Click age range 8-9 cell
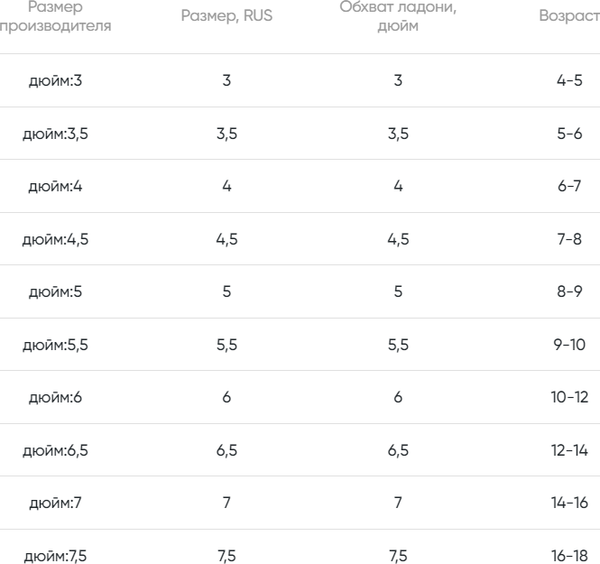Image resolution: width=600 pixels, height=564 pixels. [568, 292]
